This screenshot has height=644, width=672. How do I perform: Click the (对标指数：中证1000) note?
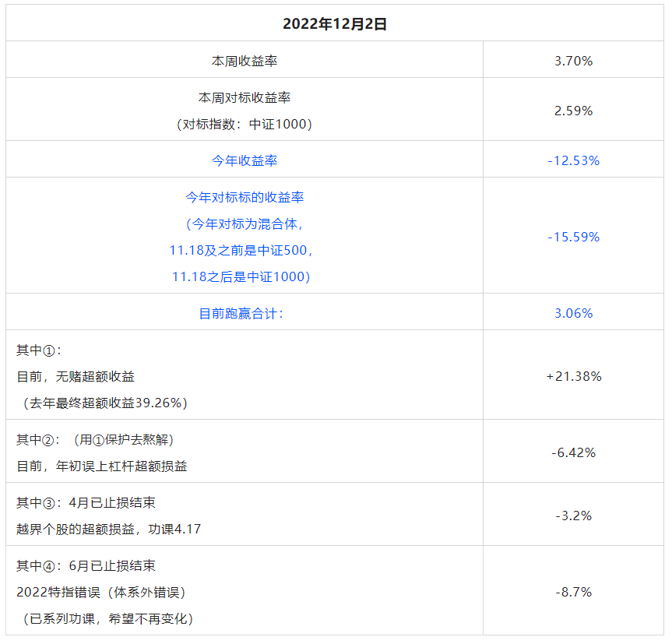click(x=245, y=124)
